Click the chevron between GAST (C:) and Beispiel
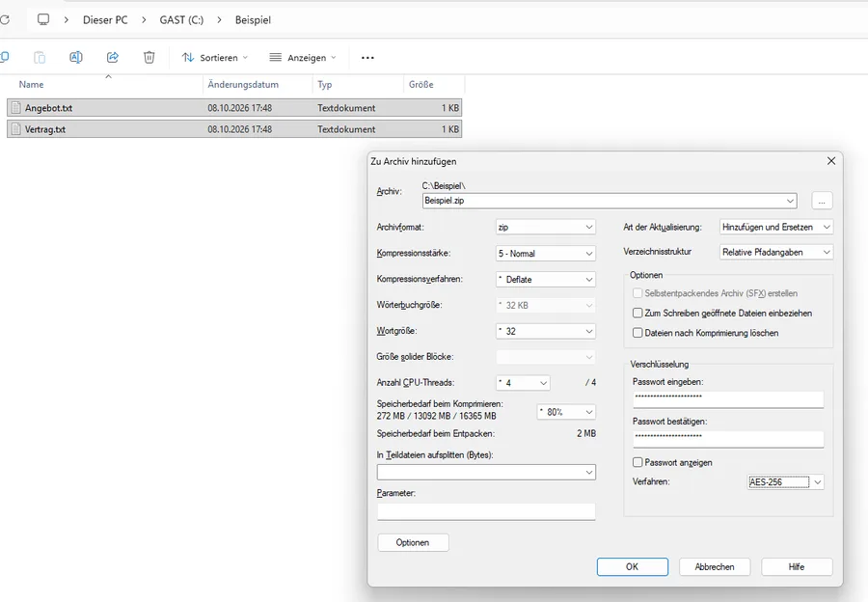868x602 pixels. coord(219,20)
